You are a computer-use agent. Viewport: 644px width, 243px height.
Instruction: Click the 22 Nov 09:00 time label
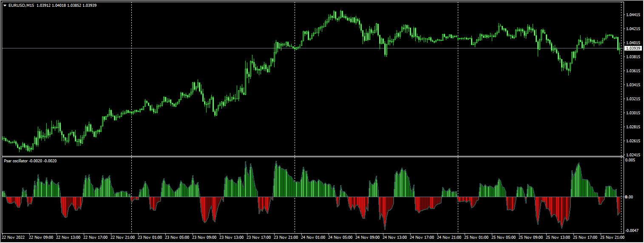point(41,237)
